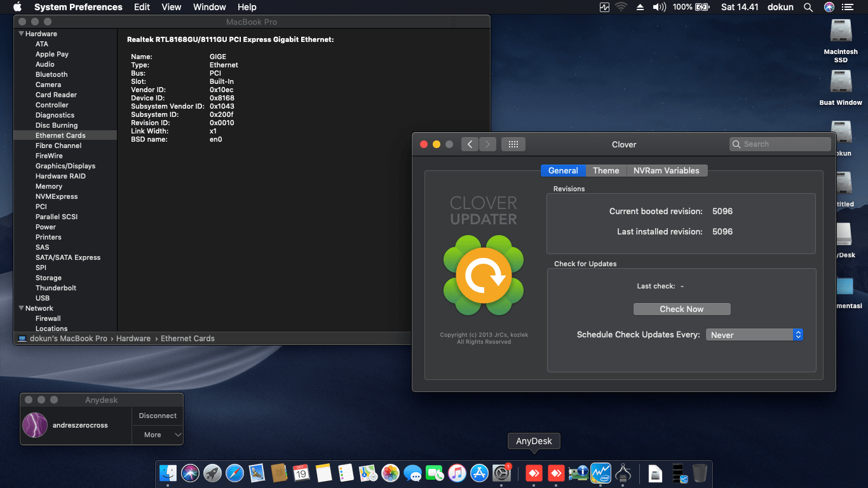Open iTunes music icon in dock

pyautogui.click(x=457, y=473)
